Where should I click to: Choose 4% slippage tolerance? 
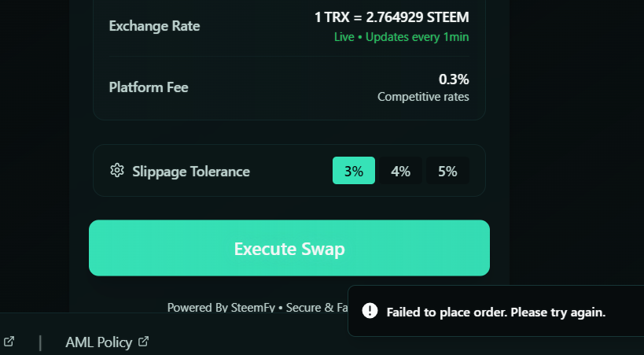(401, 171)
